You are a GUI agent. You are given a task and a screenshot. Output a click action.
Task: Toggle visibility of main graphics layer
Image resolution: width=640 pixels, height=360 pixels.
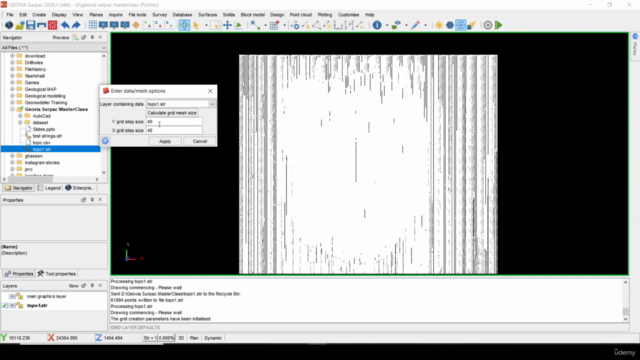12,296
